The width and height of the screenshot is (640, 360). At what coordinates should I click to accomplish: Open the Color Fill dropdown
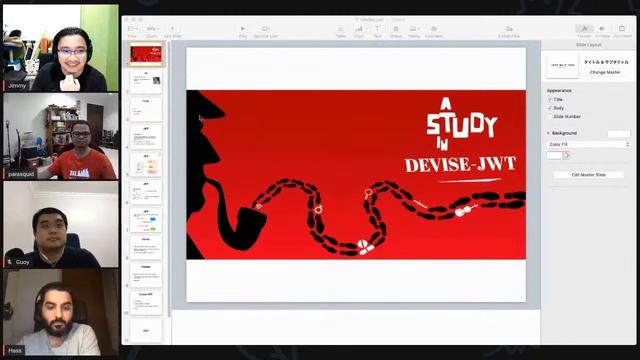coord(588,144)
